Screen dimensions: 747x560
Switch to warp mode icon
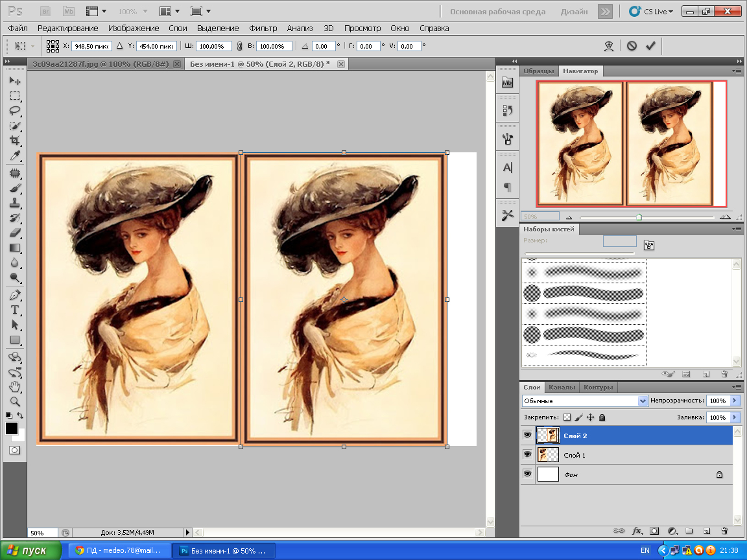click(x=608, y=46)
